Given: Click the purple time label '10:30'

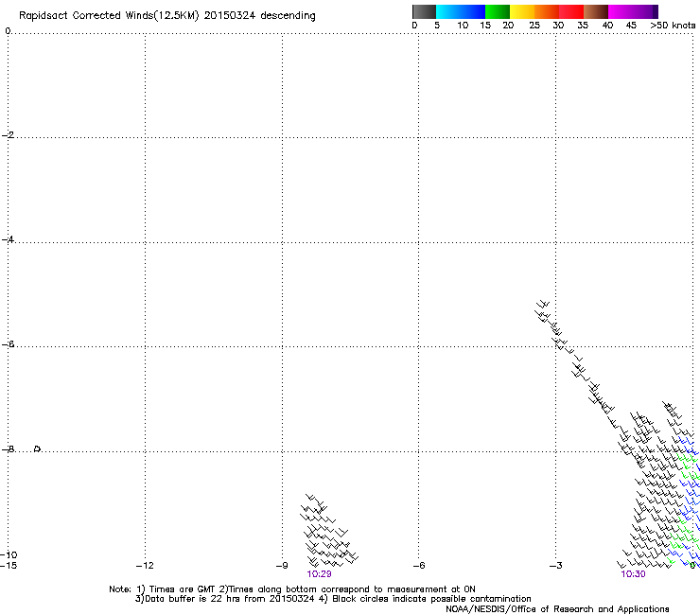Looking at the screenshot, I should 633,574.
